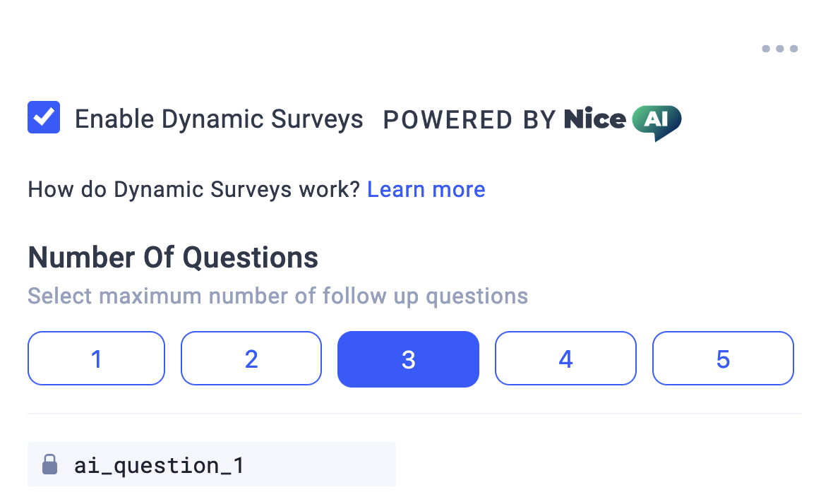Focus the locked ai_question_1 field
This screenshot has width=833, height=504.
click(212, 464)
